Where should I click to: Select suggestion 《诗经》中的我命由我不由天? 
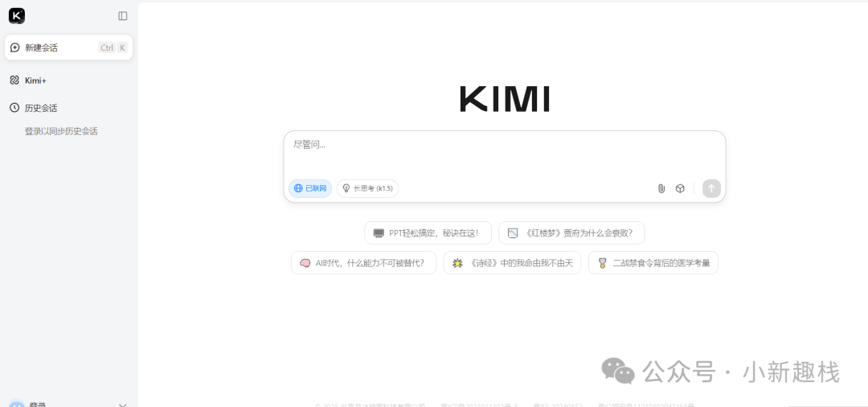pos(512,263)
